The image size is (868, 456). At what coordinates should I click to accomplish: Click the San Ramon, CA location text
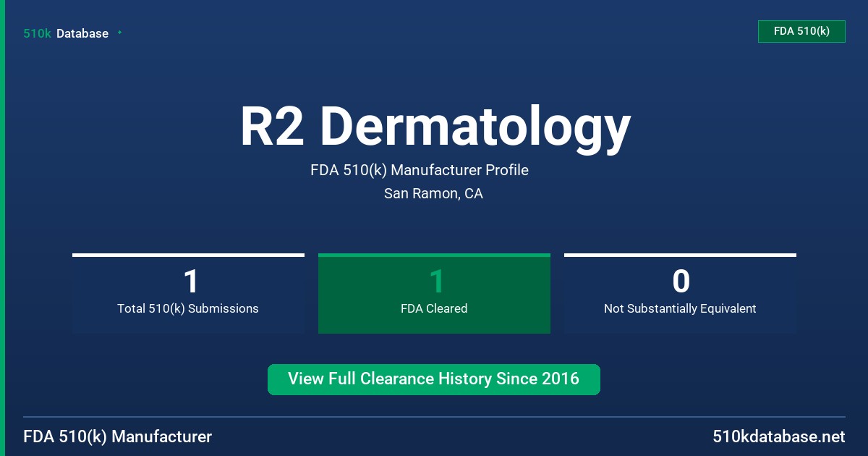[433, 193]
